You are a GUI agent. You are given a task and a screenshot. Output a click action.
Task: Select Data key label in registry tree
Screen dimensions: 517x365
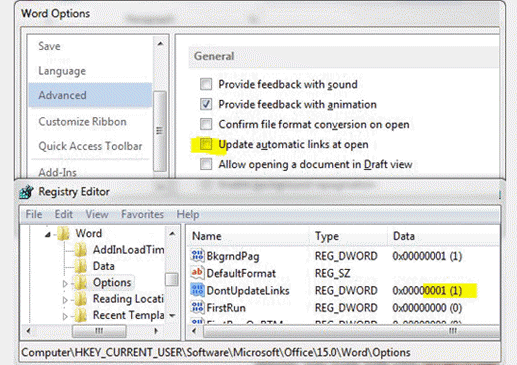(x=103, y=266)
